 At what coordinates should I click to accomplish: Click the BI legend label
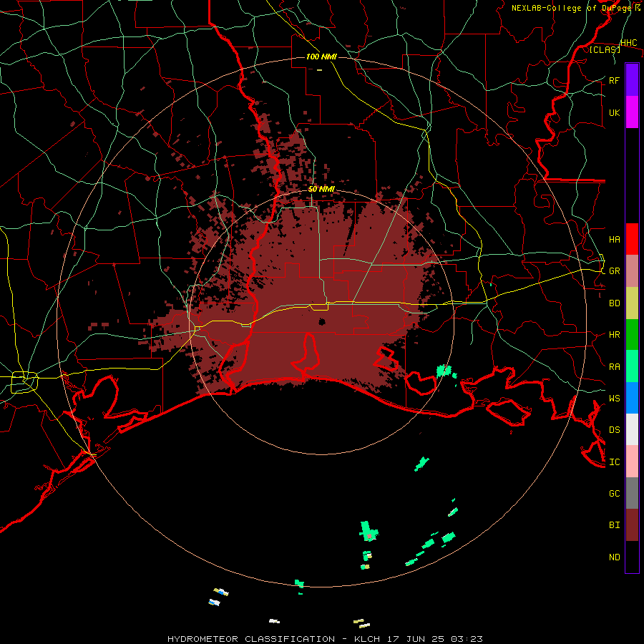coord(614,525)
